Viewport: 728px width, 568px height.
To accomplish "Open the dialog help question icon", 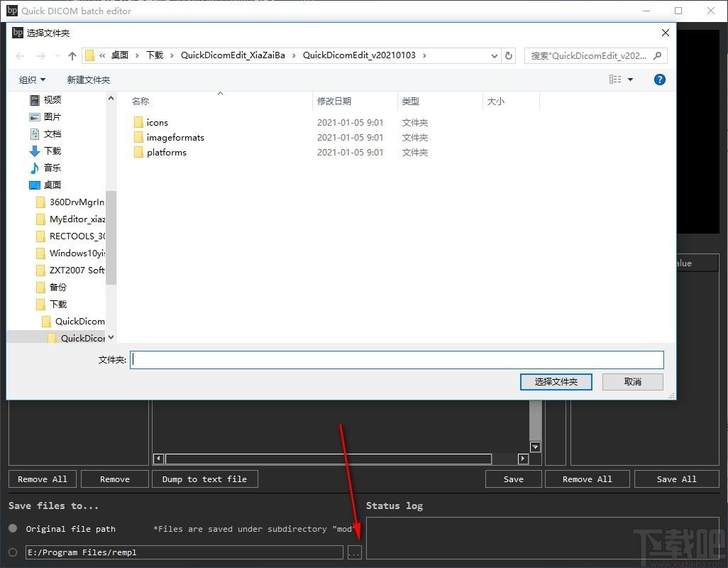I will click(659, 80).
